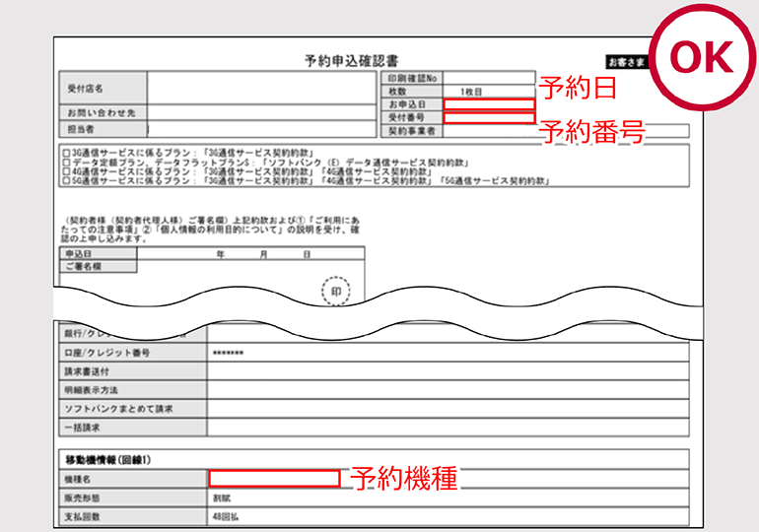Select the 受付店名 label cell
Screen dimensions: 759x532
(103, 88)
